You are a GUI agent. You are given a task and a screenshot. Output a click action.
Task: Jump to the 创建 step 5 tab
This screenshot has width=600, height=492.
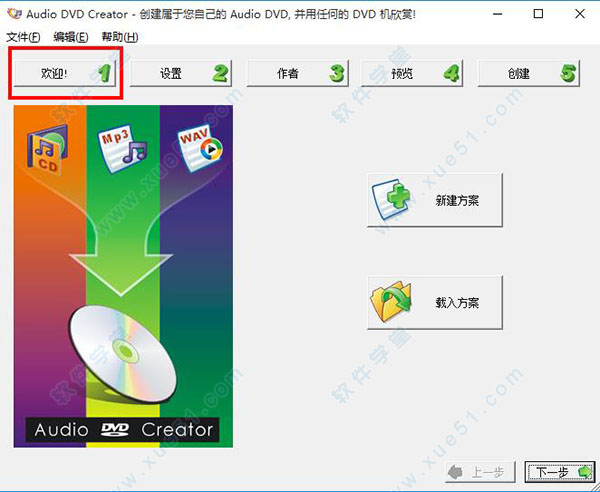(x=529, y=74)
